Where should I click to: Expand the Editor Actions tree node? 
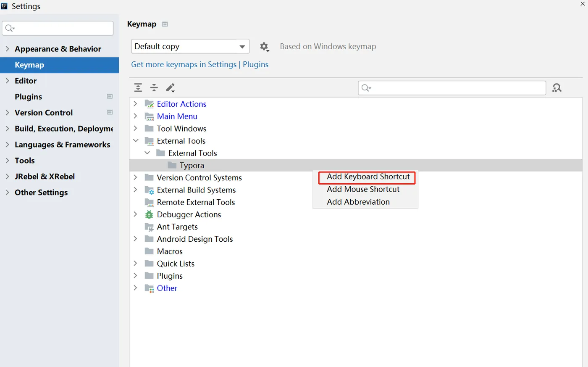coord(135,103)
